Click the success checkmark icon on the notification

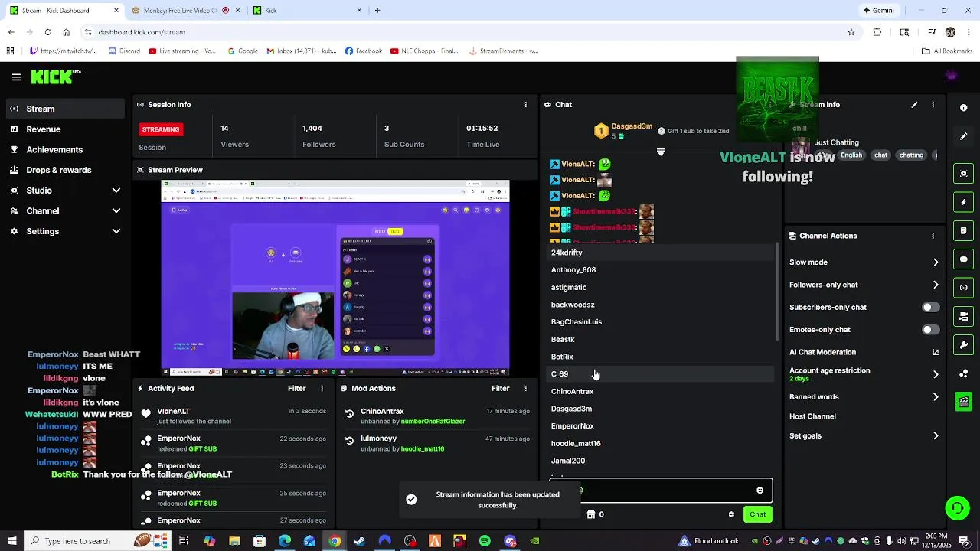tap(411, 500)
